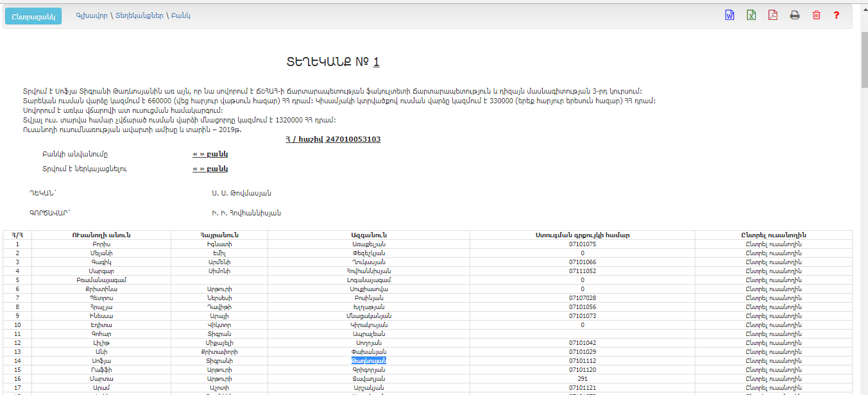Click the vertical page scrollbar
Image resolution: width=868 pixels, height=395 pixels.
point(864,192)
